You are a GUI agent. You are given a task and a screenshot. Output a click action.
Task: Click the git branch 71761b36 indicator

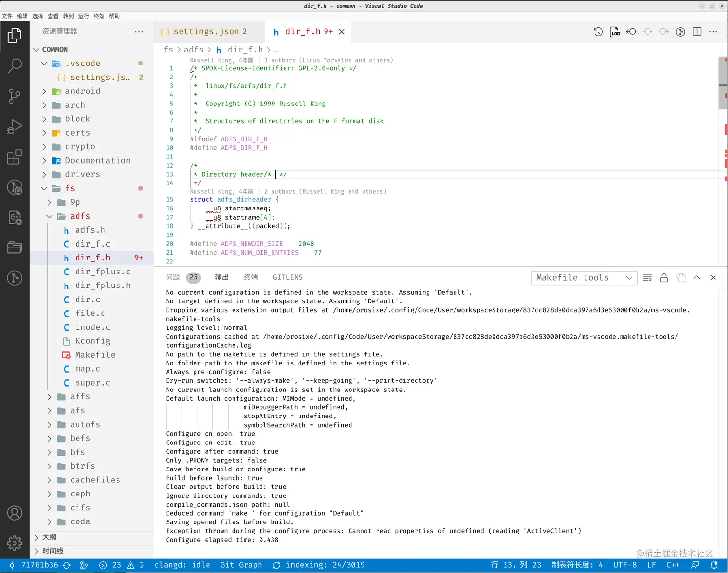click(x=33, y=565)
